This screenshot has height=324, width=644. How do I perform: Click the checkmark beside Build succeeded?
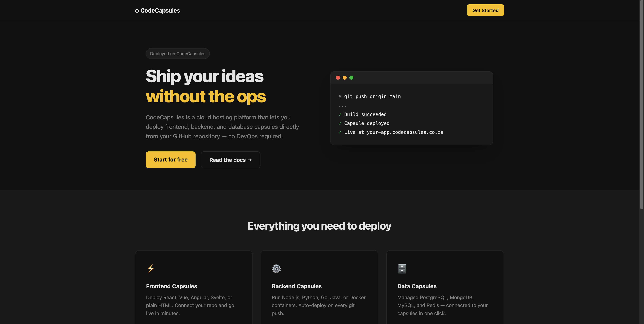340,114
